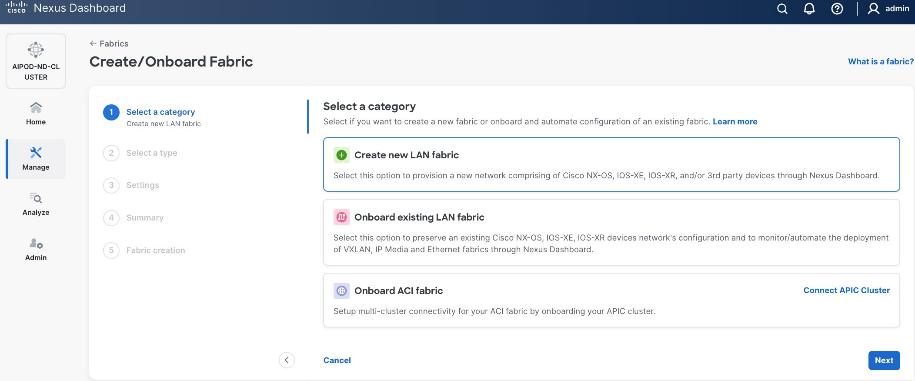This screenshot has height=381, width=915.
Task: Select step 2 Select a type
Action: tap(140, 153)
